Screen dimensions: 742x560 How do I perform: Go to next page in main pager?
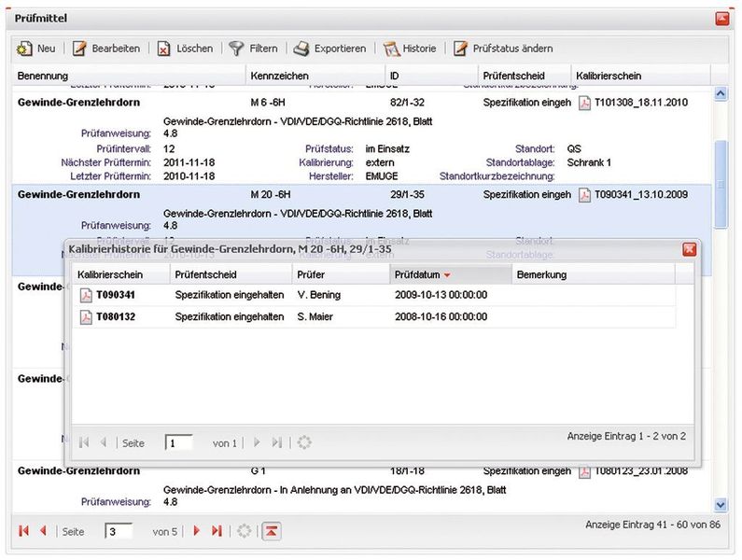(196, 531)
